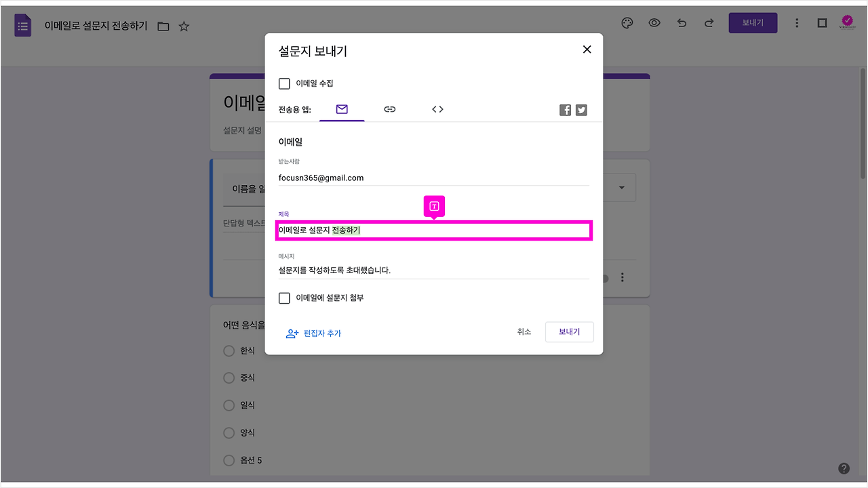The width and height of the screenshot is (868, 488).
Task: Click the 제목 text field
Action: pos(434,230)
